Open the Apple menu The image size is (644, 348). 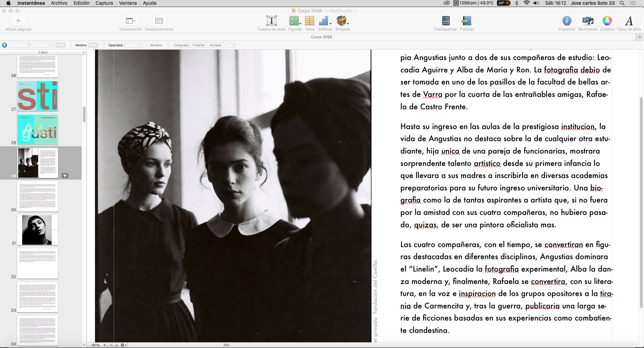pos(9,3)
